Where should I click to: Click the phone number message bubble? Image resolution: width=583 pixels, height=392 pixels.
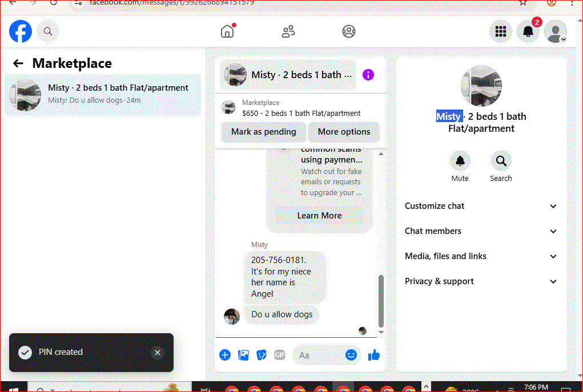[x=285, y=277]
